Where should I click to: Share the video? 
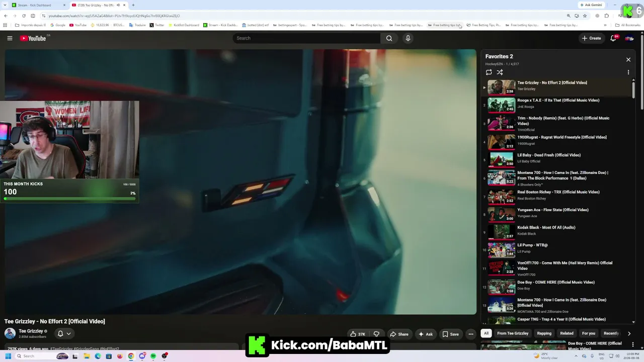(399, 334)
